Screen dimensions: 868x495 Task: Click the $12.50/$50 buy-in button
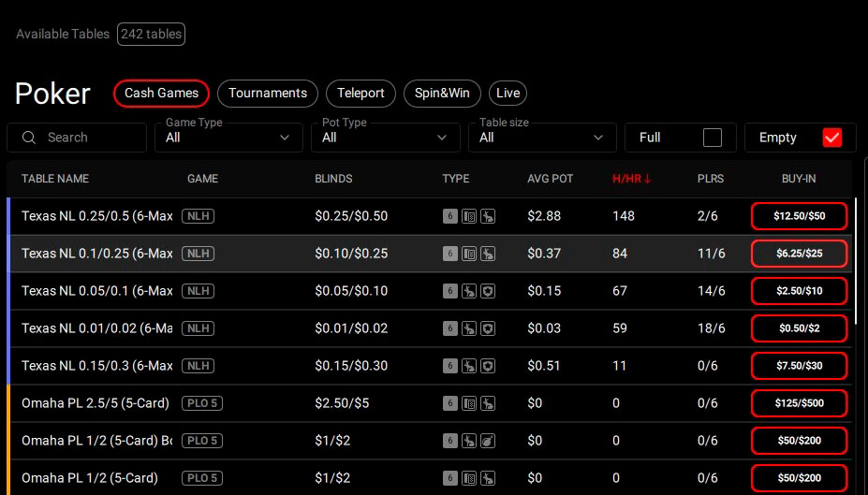(x=799, y=216)
